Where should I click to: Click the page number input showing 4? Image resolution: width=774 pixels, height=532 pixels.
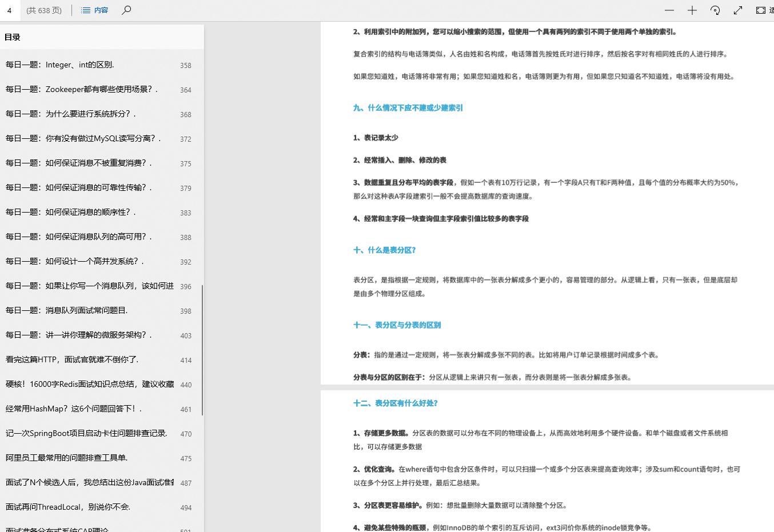tap(10, 10)
